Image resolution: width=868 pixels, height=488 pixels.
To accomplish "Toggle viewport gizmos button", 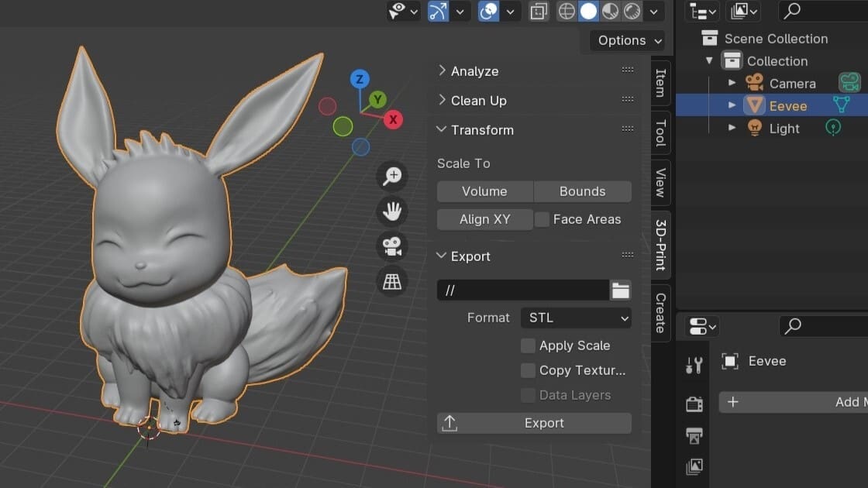I will click(x=438, y=11).
